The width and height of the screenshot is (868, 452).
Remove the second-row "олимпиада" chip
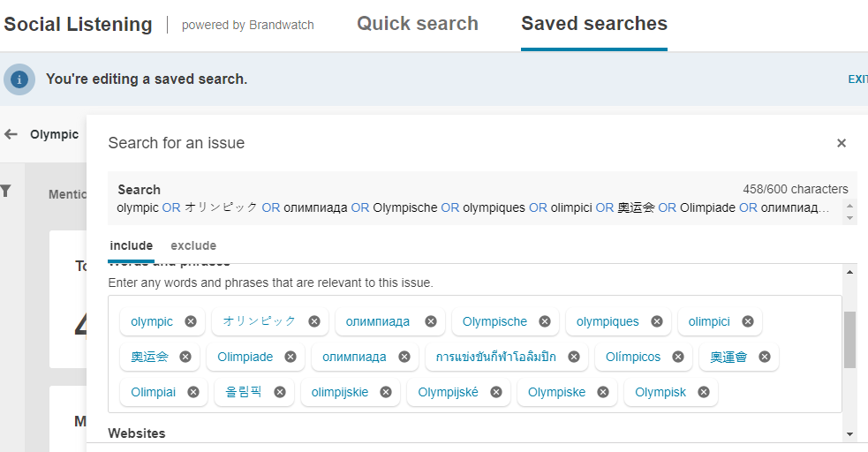[404, 357]
